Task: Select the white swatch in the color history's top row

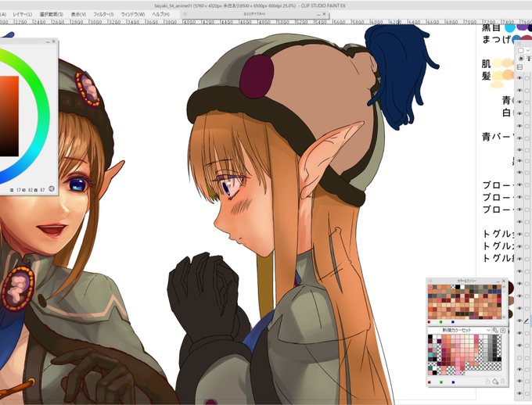Action: click(x=462, y=287)
